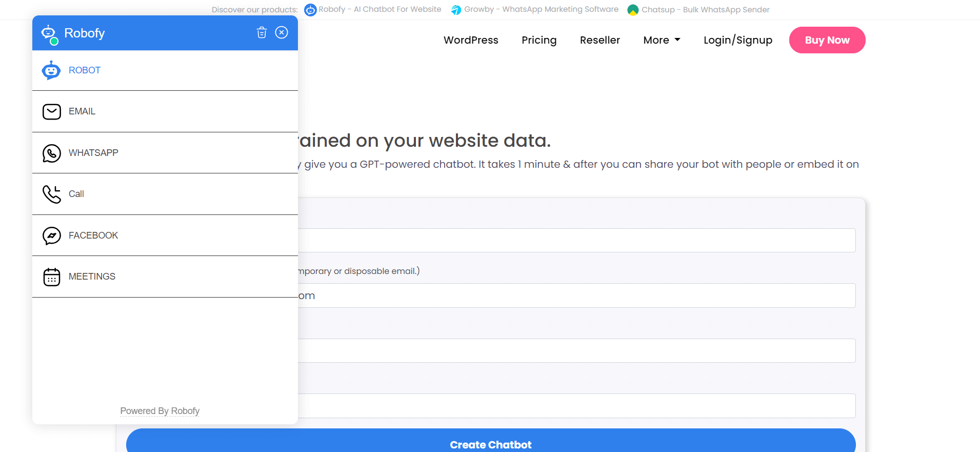Focus the first form input field

click(x=576, y=240)
